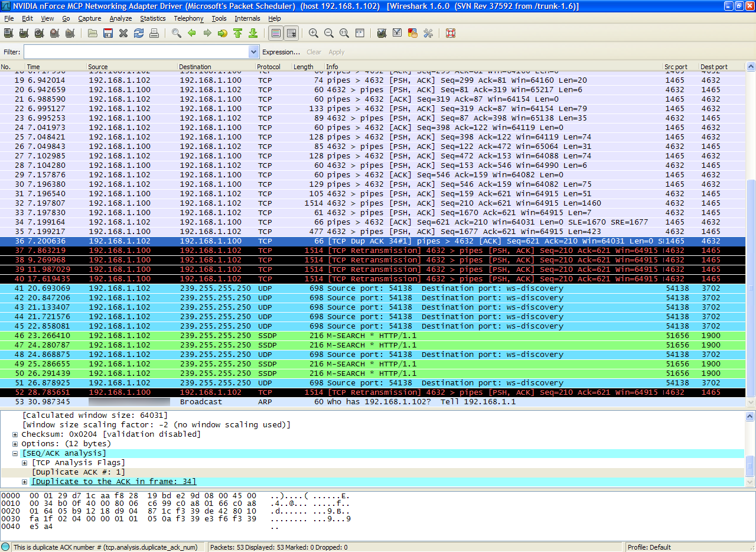756x552 pixels.
Task: Open the Statistics menu
Action: pyautogui.click(x=153, y=18)
